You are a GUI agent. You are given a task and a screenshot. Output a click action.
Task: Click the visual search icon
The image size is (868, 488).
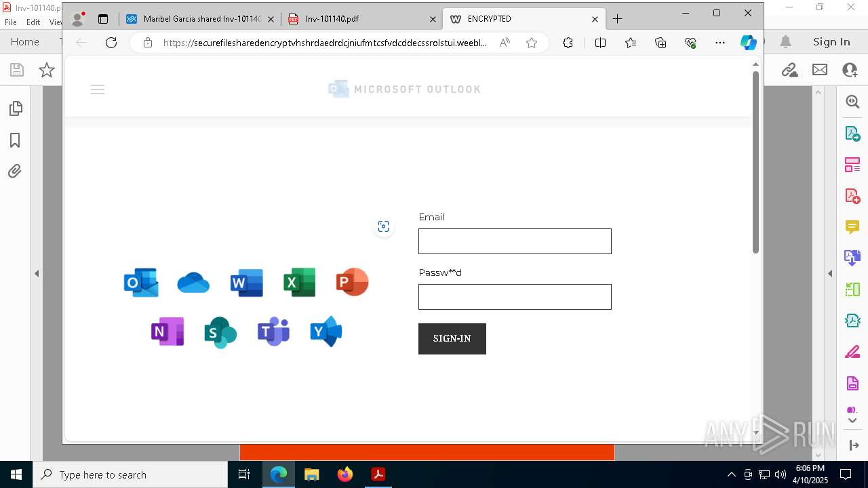click(x=383, y=226)
